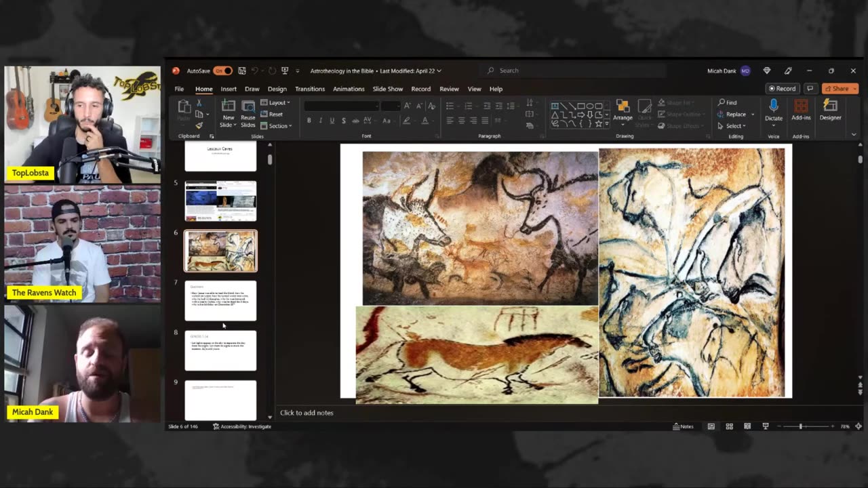The height and width of the screenshot is (488, 868).
Task: Switch to Reading View in status bar
Action: (x=747, y=426)
